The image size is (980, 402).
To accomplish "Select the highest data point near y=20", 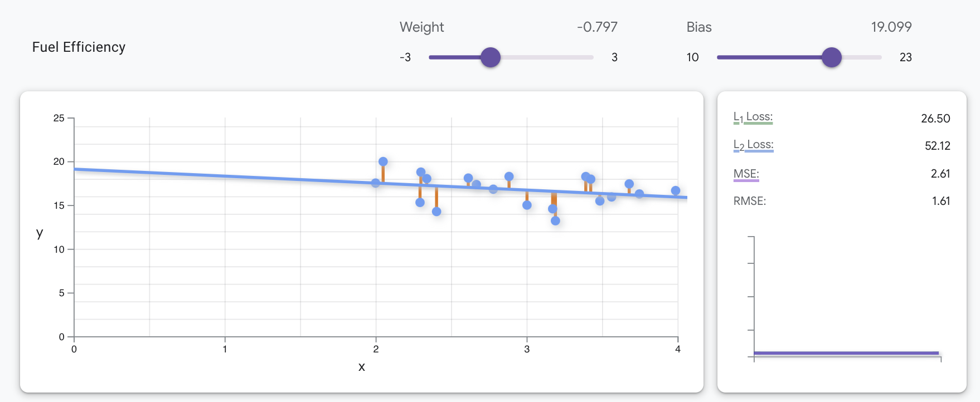I will pyautogui.click(x=383, y=161).
